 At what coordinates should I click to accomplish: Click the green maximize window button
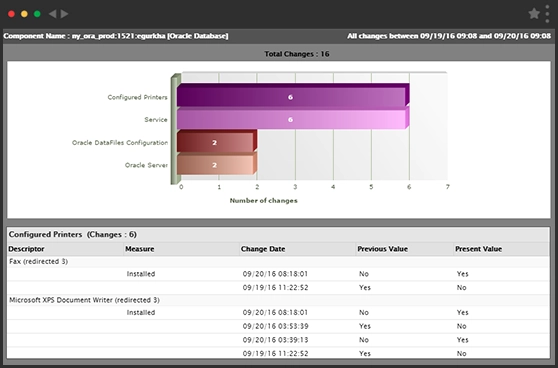37,14
